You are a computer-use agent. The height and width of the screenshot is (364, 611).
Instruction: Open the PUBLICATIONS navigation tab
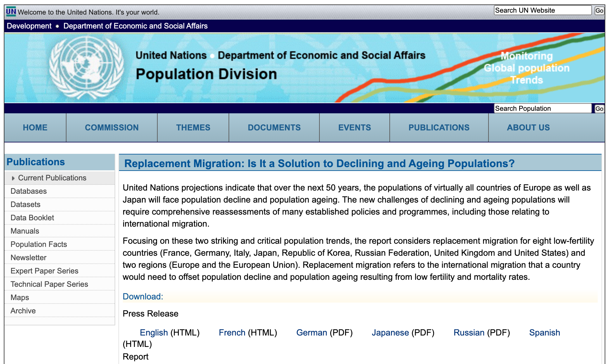pos(439,128)
